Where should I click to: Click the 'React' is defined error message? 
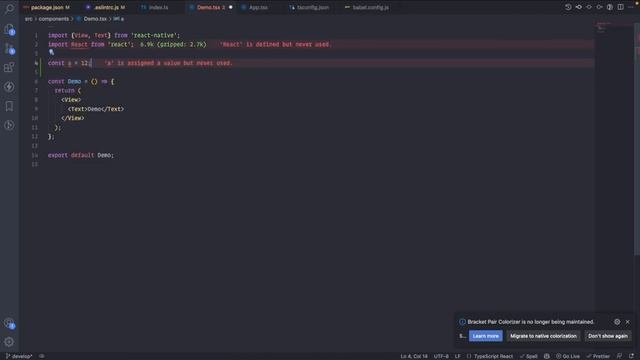click(x=276, y=44)
